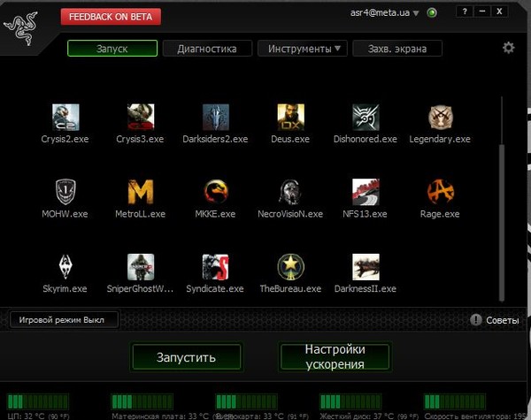
Task: Open the Инструменты dropdown menu
Action: coord(303,49)
